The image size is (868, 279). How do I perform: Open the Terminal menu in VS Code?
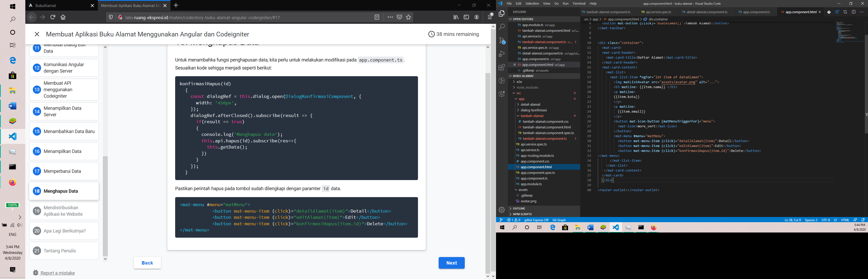coord(579,4)
